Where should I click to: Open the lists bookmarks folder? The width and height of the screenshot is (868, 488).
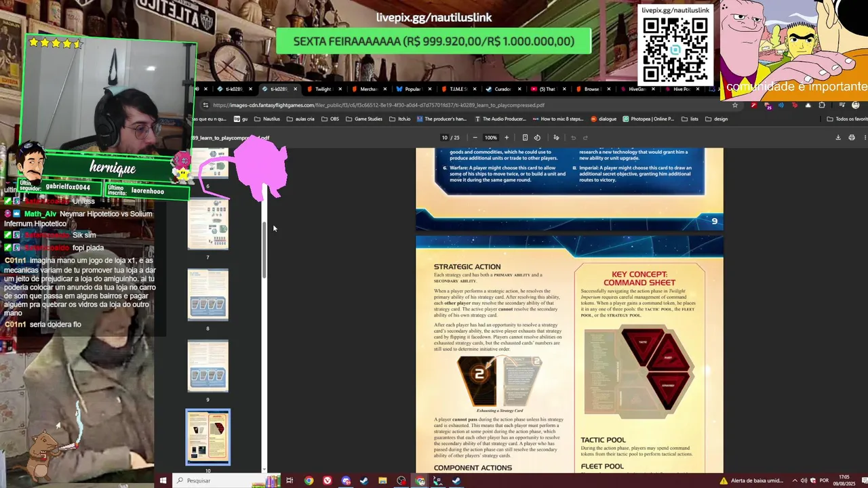click(690, 119)
